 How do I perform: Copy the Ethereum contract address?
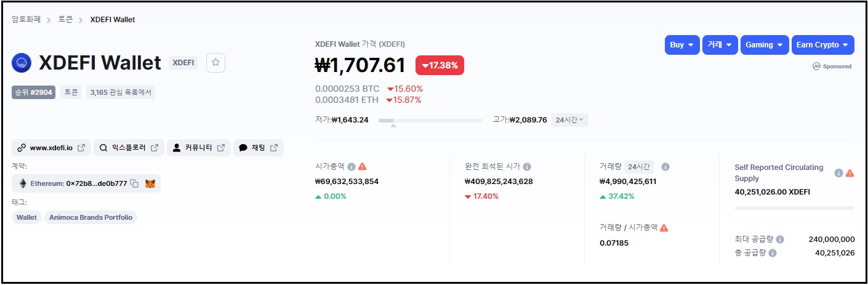pos(134,183)
